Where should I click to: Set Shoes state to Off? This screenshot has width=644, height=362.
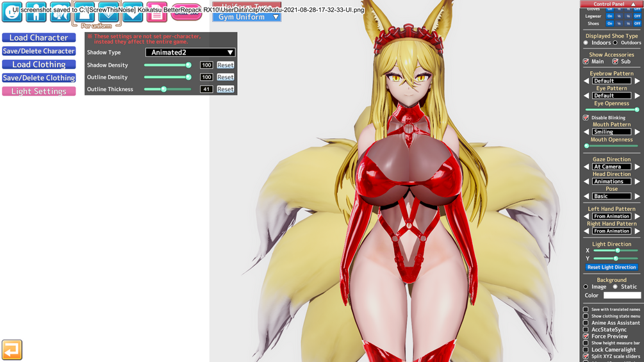(x=637, y=24)
